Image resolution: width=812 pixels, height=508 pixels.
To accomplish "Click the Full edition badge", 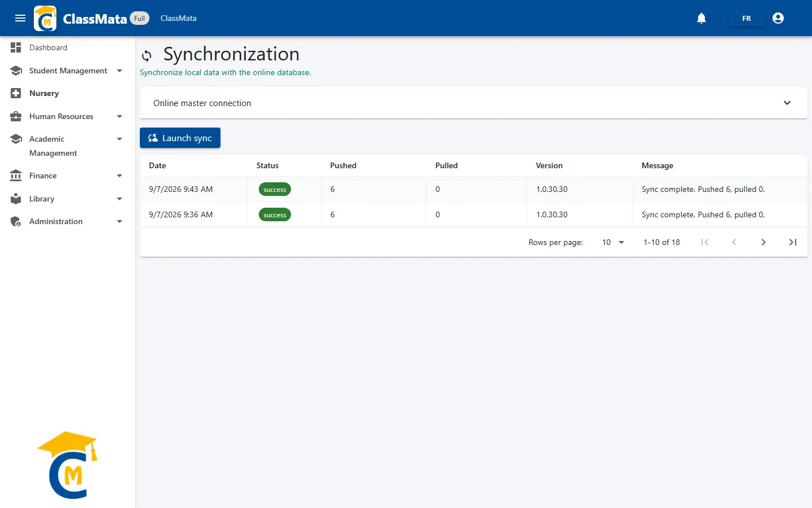I will (140, 18).
